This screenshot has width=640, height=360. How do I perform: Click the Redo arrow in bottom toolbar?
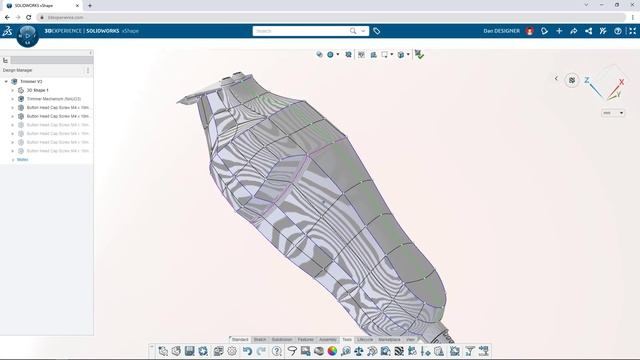261,351
